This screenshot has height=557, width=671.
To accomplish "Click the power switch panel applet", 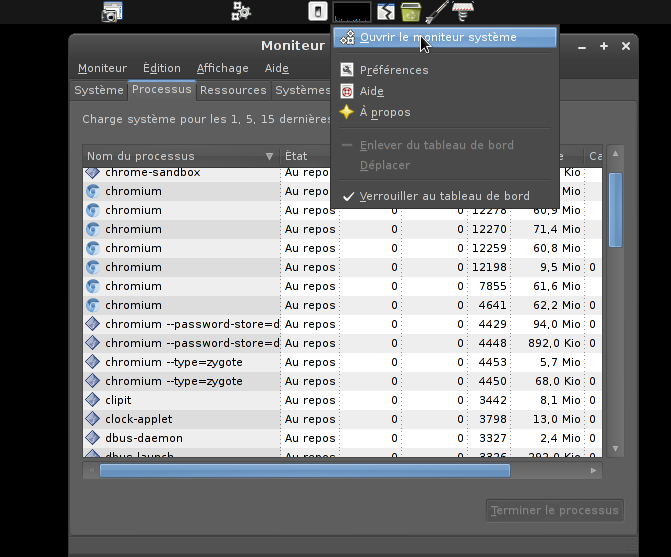I will coord(318,12).
